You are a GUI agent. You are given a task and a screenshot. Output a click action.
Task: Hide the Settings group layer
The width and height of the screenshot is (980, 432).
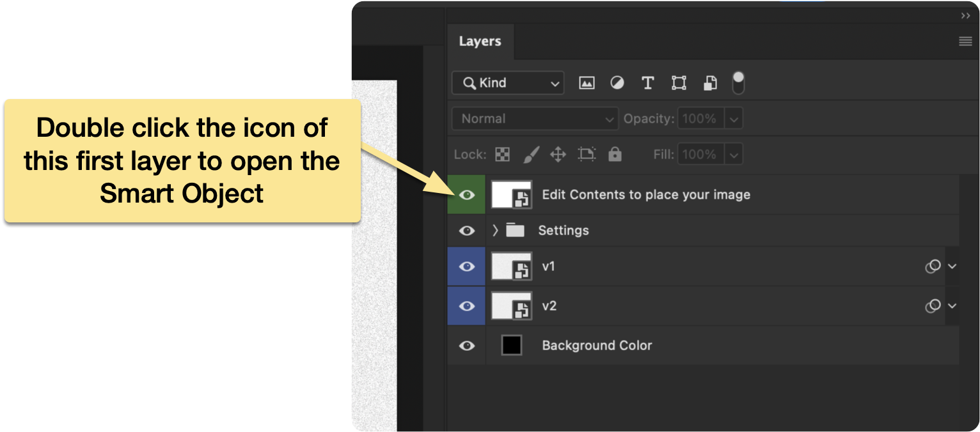point(467,231)
